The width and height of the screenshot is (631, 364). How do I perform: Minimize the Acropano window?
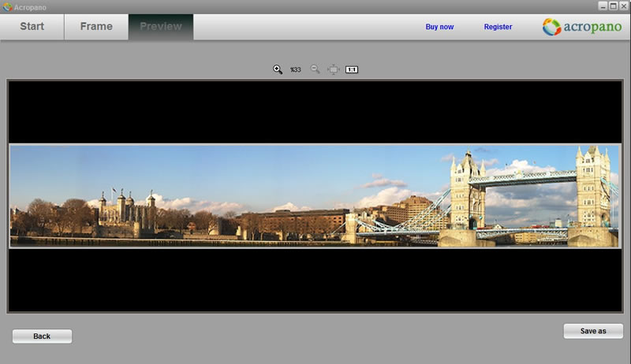pyautogui.click(x=603, y=6)
